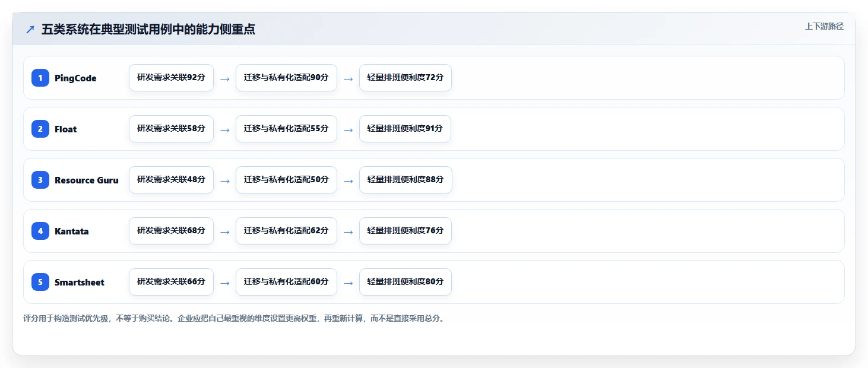Select the Smartsheet row name
Image resolution: width=868 pixels, height=368 pixels.
[x=80, y=283]
